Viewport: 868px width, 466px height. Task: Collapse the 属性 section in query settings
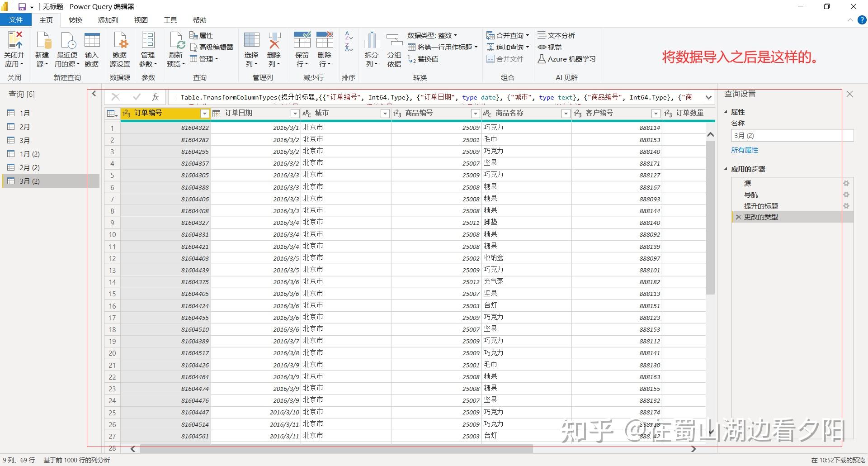[x=726, y=112]
